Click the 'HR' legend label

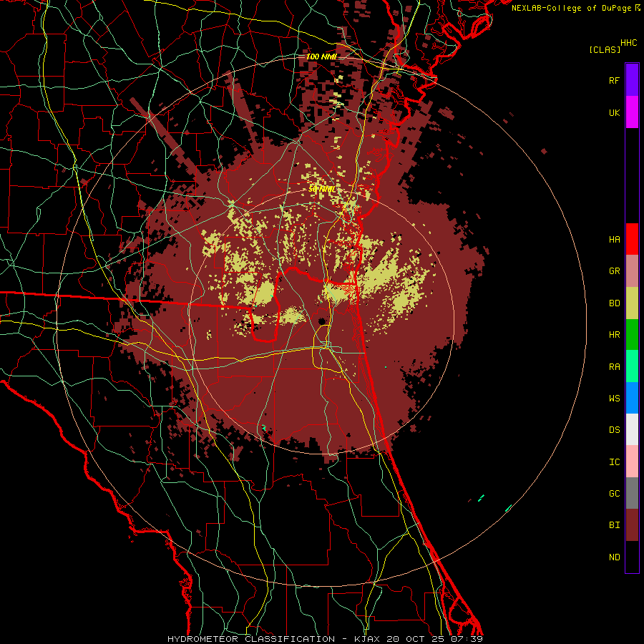614,335
